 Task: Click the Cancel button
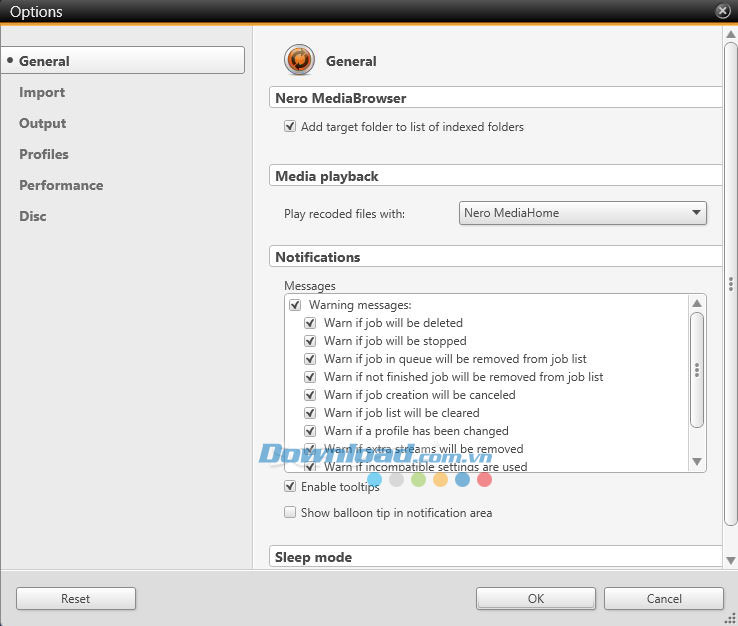[x=664, y=599]
